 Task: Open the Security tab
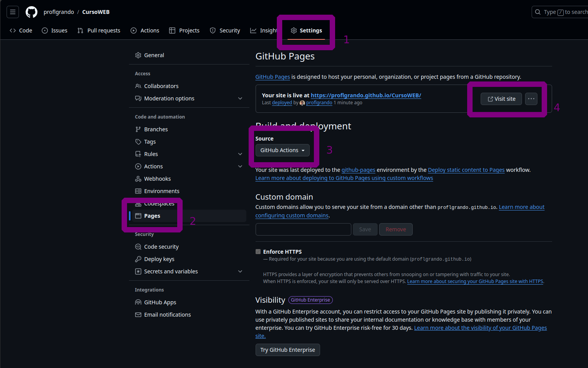225,31
